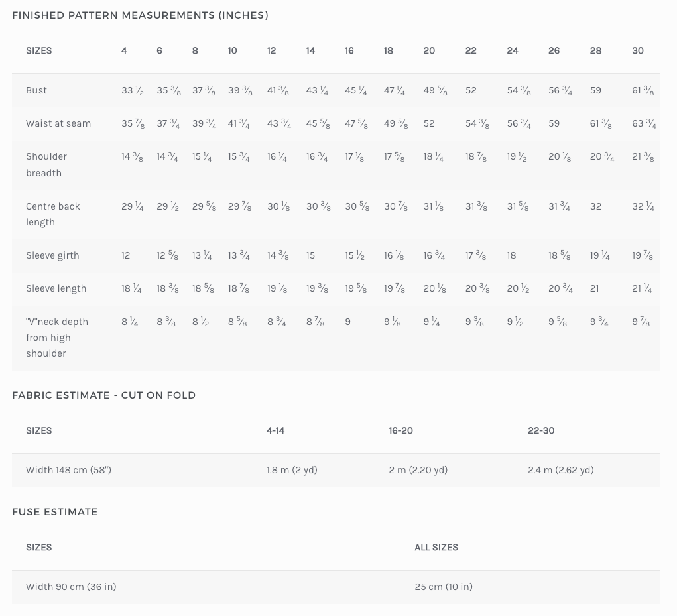Click the 2.4 m (2.62 yd) cell
This screenshot has height=616, width=677.
pos(561,470)
